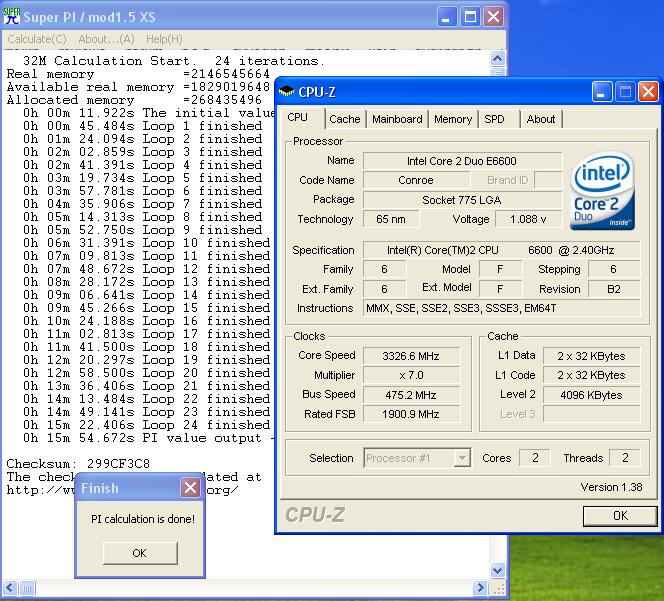Click the Version 1.38 text in CPU-Z
The height and width of the screenshot is (601, 664).
pyautogui.click(x=611, y=487)
